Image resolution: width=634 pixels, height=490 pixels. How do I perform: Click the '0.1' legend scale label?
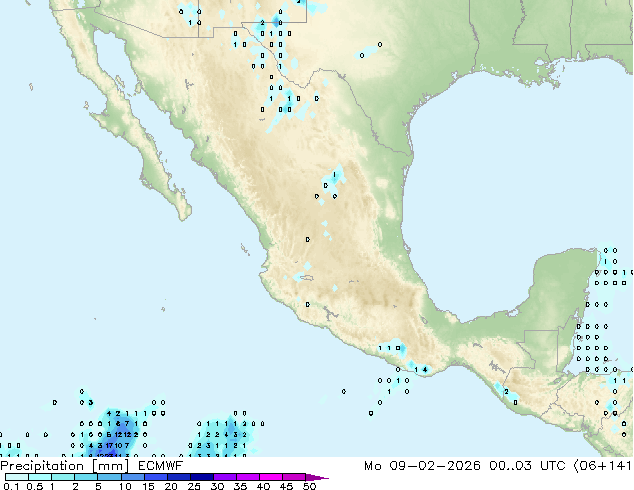(11, 486)
